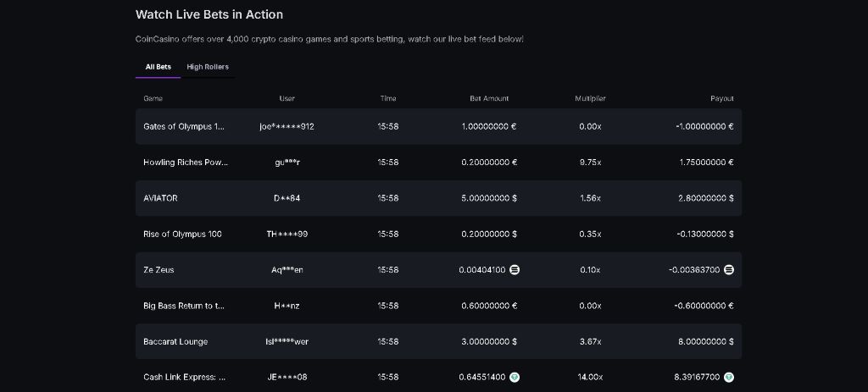This screenshot has width=868, height=392.
Task: Select the Ze Zeus game name
Action: click(x=159, y=270)
